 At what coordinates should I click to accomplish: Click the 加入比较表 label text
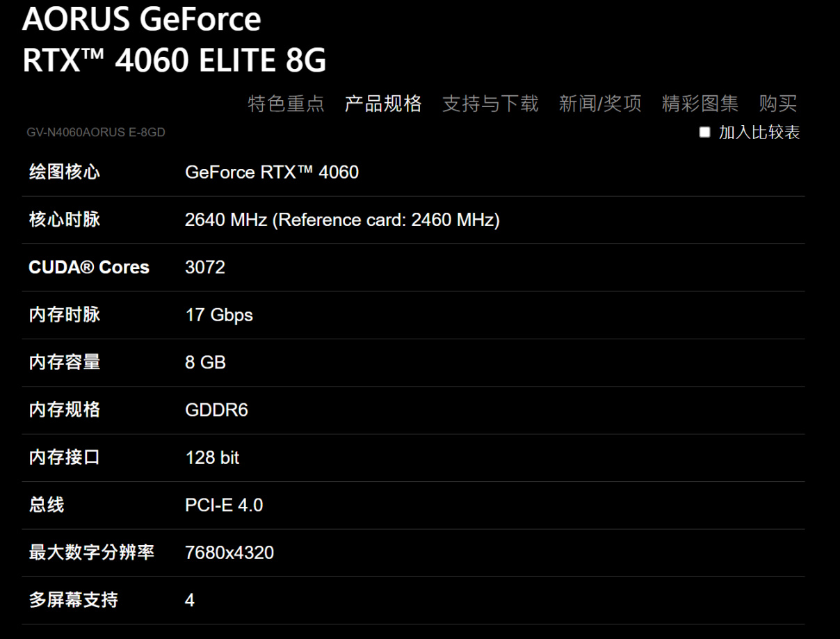click(x=759, y=133)
